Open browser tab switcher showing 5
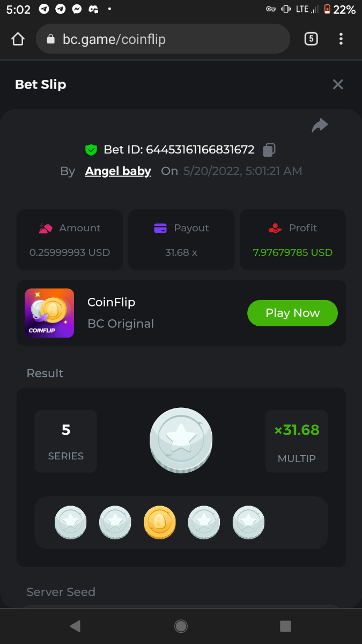Screen dimensions: 362x644 [311, 39]
